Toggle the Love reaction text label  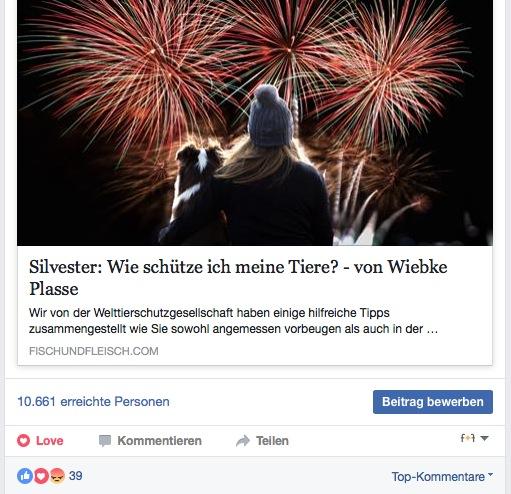click(49, 441)
